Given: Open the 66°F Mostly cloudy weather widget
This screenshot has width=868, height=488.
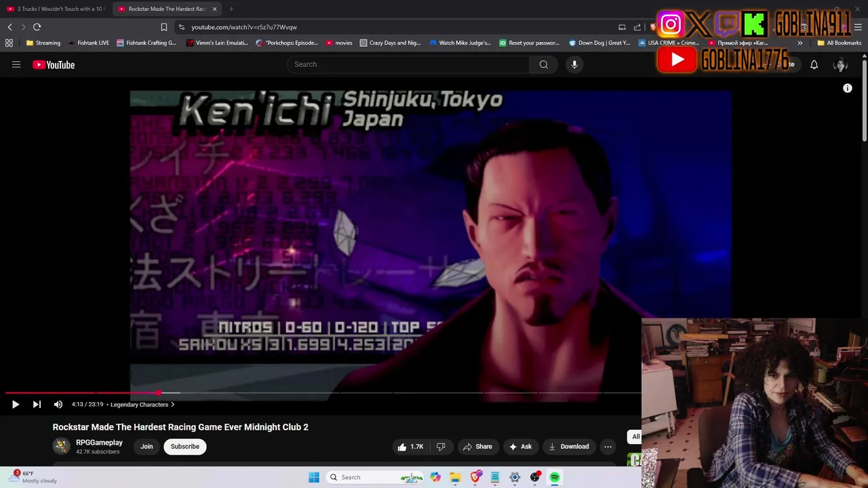Looking at the screenshot, I should pos(33,477).
